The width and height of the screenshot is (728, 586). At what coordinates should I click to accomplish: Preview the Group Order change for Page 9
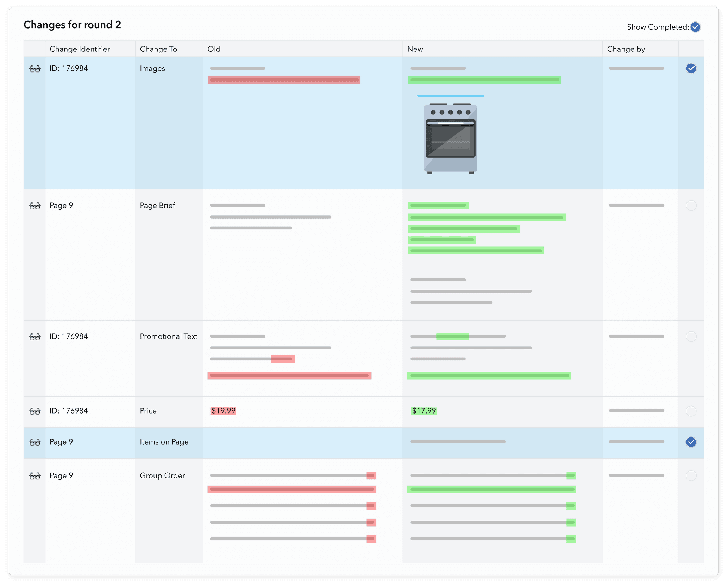pos(35,476)
